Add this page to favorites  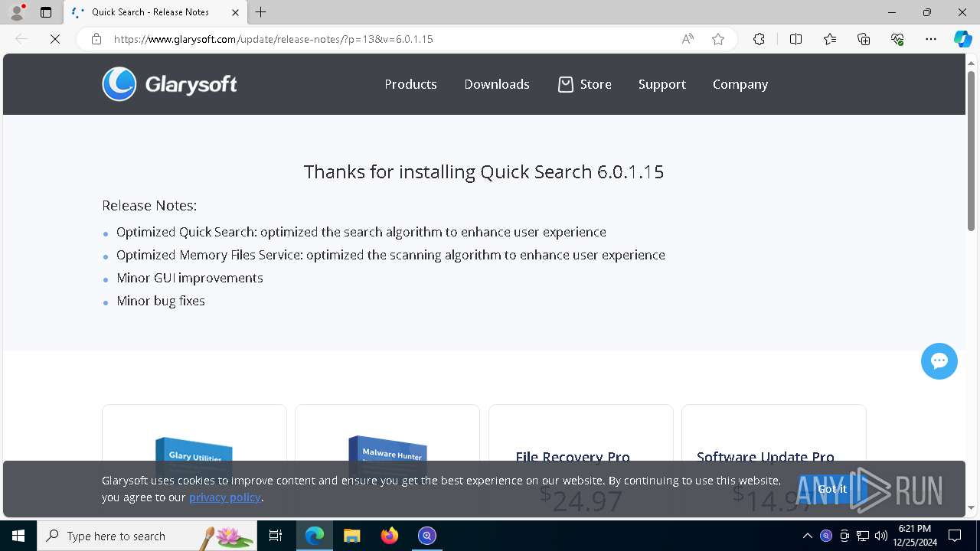(x=718, y=39)
